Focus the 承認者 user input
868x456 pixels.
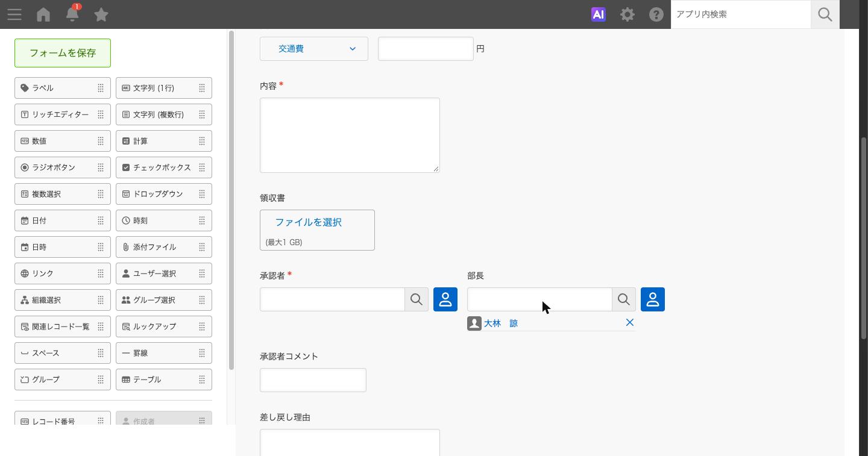(x=332, y=299)
